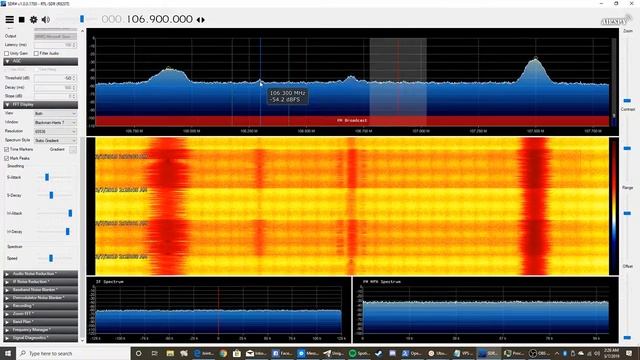Open the hamburger main menu
The height and width of the screenshot is (360, 640).
coord(9,20)
